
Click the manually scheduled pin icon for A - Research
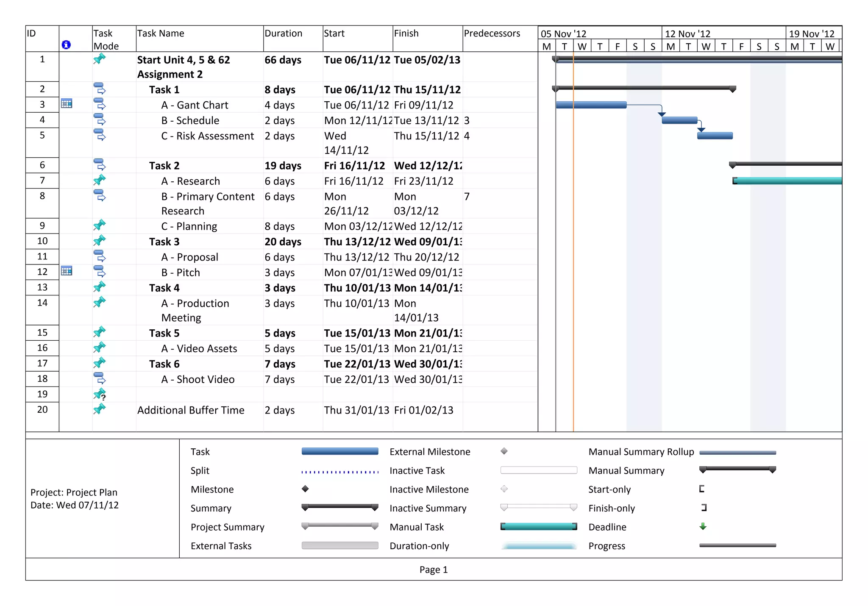tap(99, 180)
